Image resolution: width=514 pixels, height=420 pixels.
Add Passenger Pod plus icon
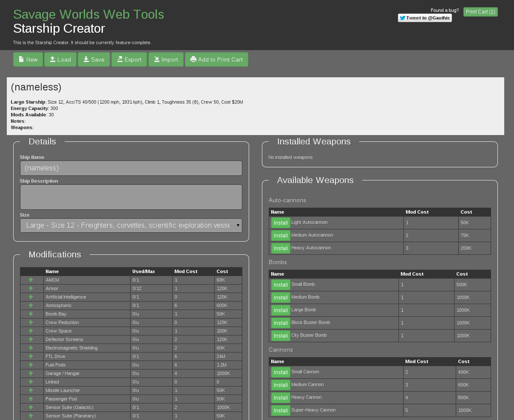click(x=31, y=399)
